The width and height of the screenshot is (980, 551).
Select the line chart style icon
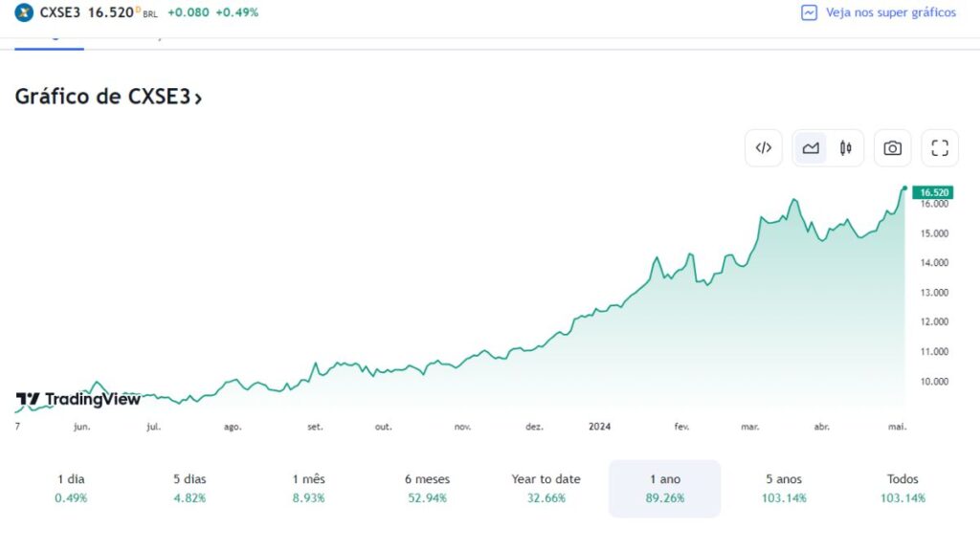(811, 147)
